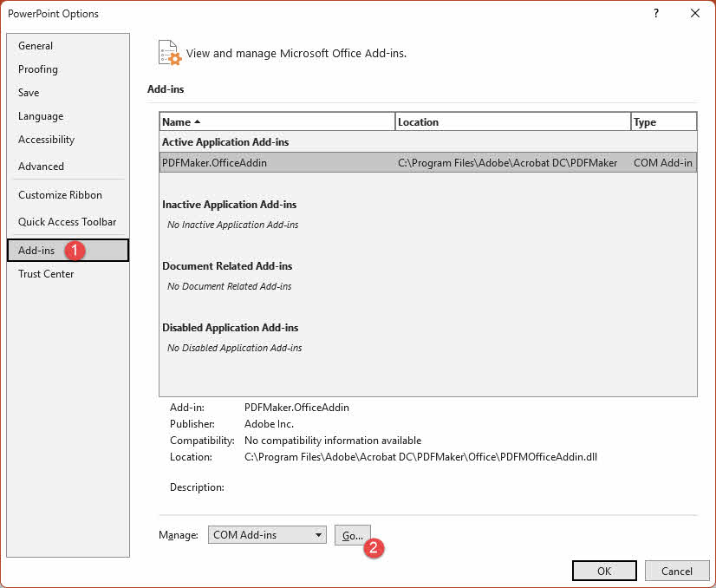The width and height of the screenshot is (716, 588).
Task: Select the Save options category
Action: (29, 92)
